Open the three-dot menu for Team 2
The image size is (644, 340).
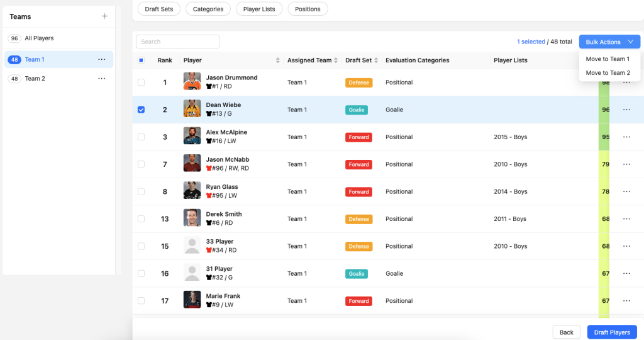(x=101, y=79)
